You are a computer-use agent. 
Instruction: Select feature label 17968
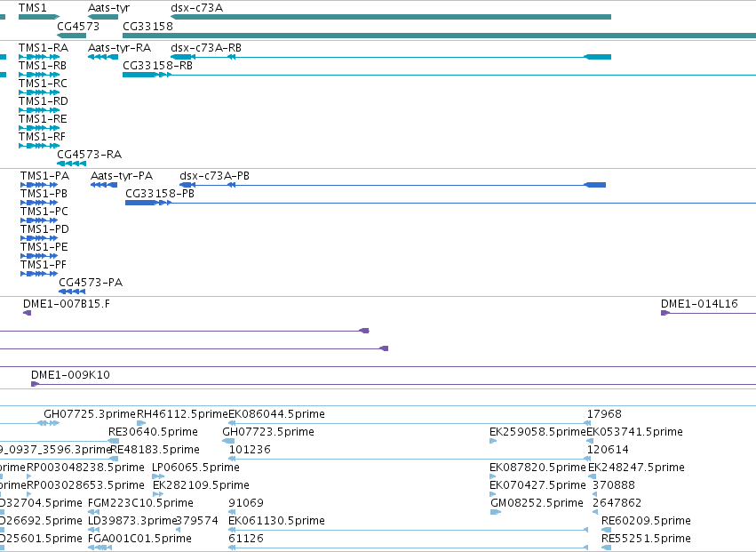(604, 414)
